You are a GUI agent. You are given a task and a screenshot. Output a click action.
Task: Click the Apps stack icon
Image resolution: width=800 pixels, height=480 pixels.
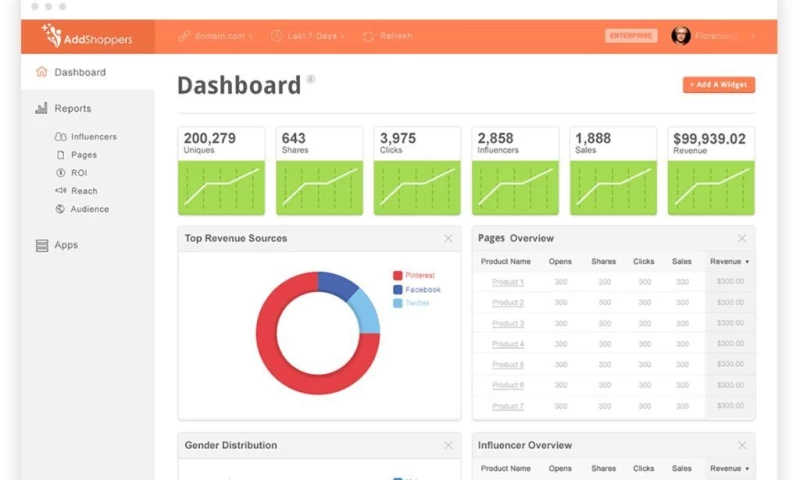[42, 245]
